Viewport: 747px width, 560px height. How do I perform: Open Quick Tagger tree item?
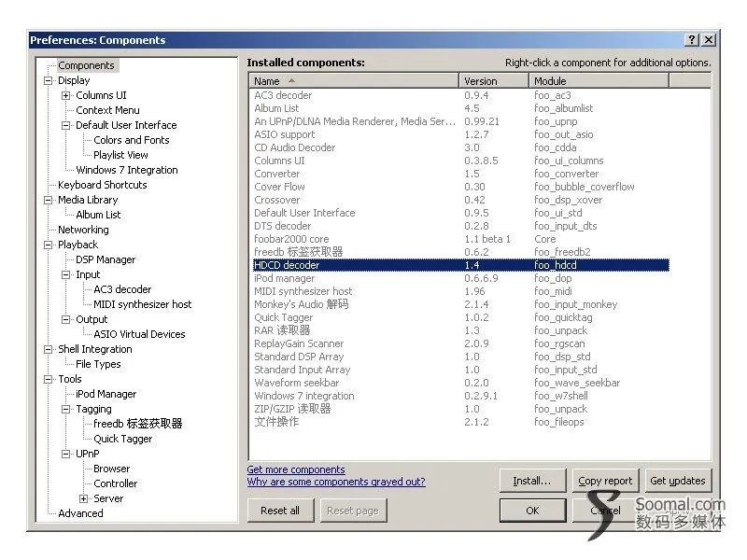[x=123, y=439]
